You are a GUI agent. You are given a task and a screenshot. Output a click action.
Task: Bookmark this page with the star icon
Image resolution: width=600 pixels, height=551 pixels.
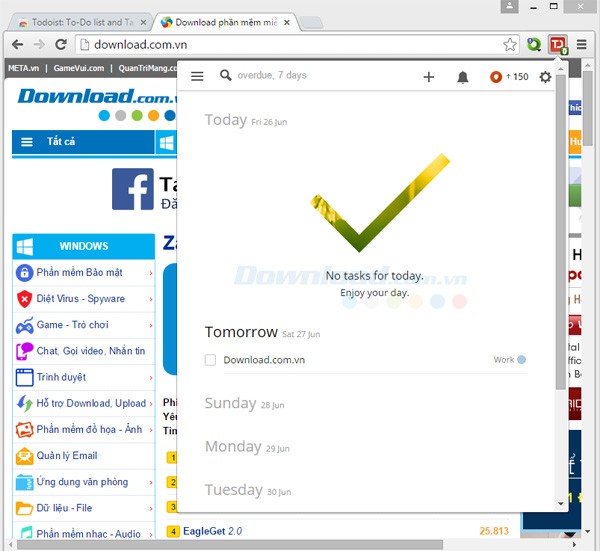pos(510,44)
